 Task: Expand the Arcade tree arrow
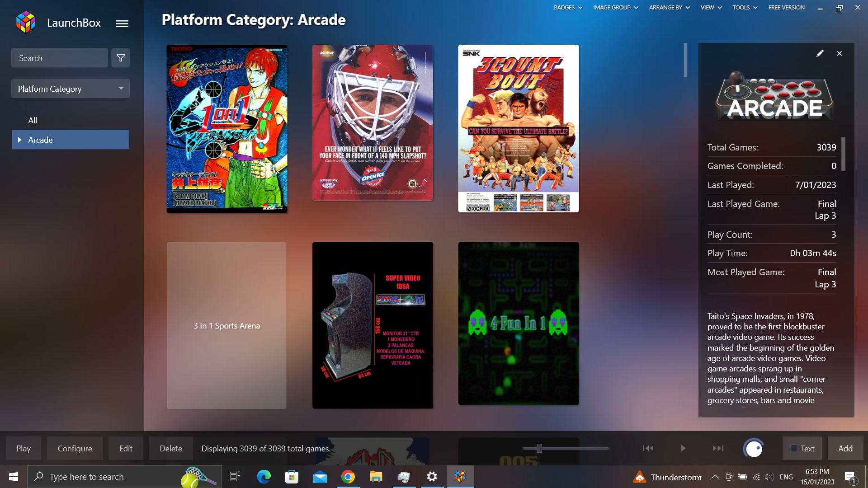[19, 140]
